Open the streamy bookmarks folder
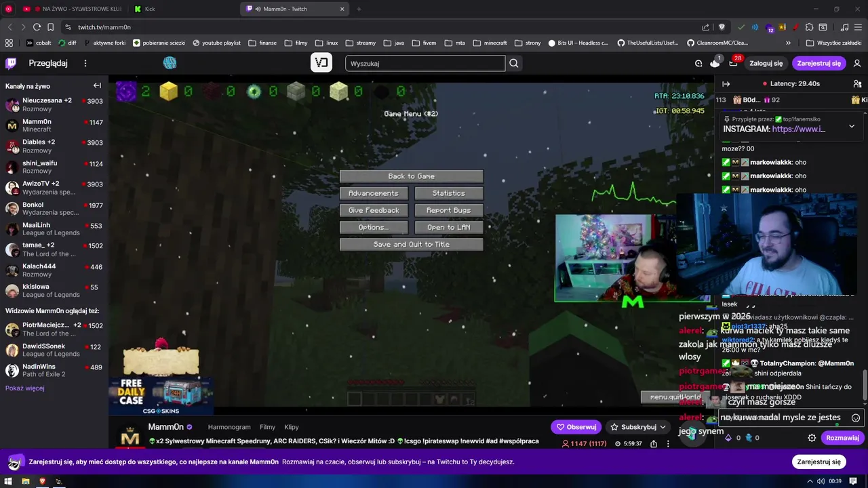 pos(360,43)
